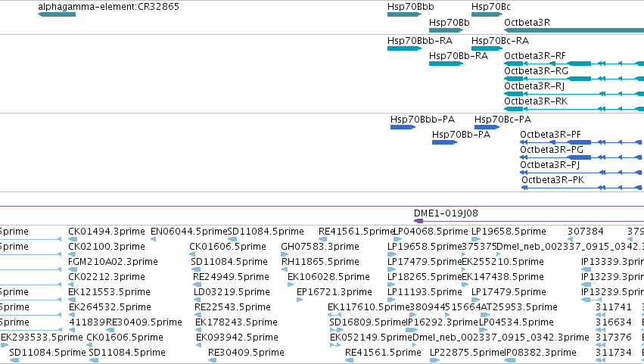
Task: Select the 316634 feature
Action: (x=600, y=330)
